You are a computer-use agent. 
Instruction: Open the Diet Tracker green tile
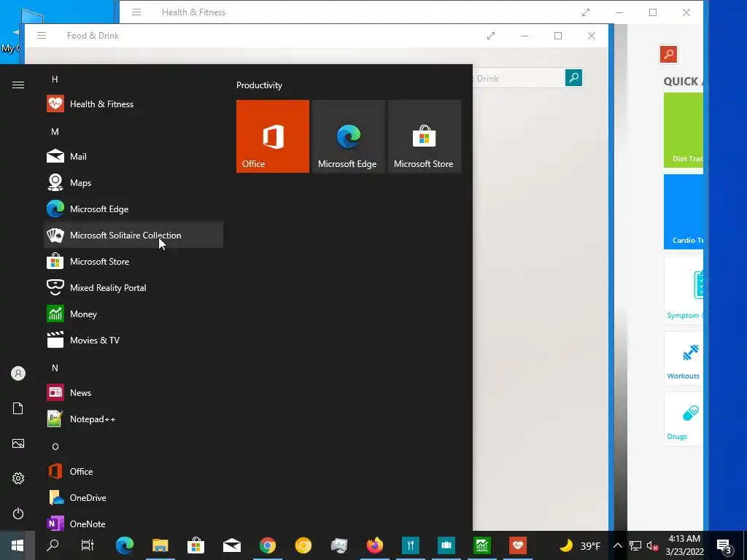point(683,130)
